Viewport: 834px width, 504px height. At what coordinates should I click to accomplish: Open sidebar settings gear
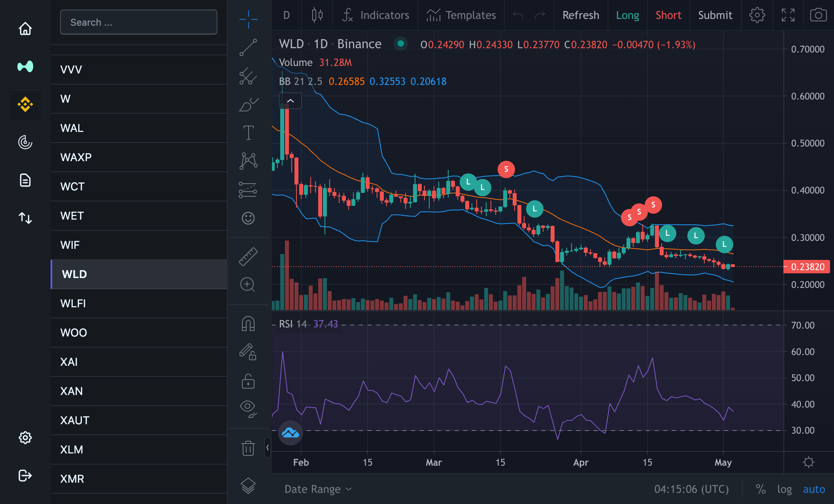pyautogui.click(x=25, y=438)
